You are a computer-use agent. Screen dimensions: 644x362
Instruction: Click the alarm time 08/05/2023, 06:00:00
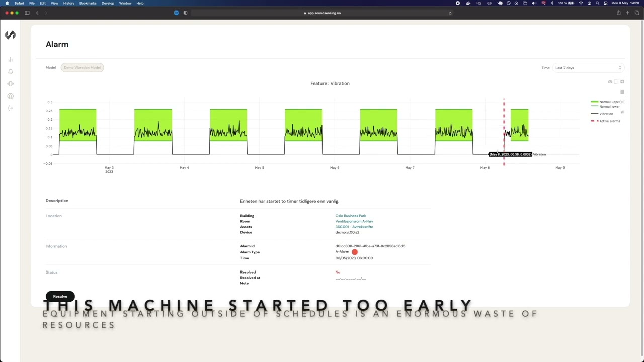point(354,258)
